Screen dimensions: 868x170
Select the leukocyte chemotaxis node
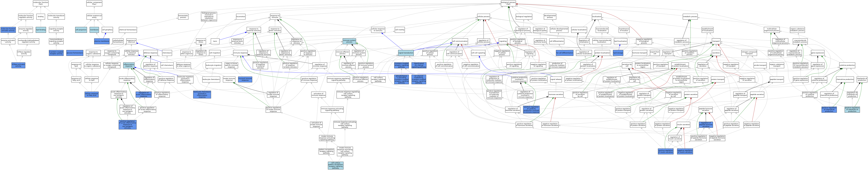[211, 79]
